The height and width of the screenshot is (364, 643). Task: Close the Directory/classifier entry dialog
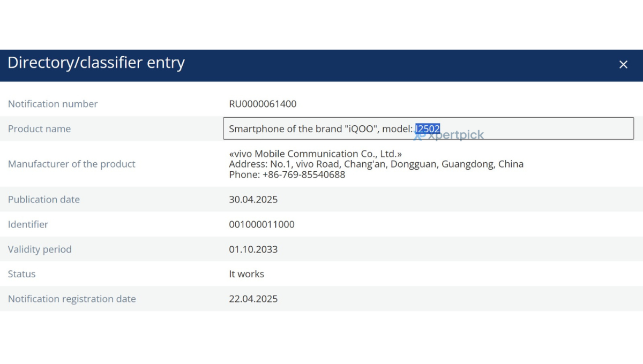623,65
